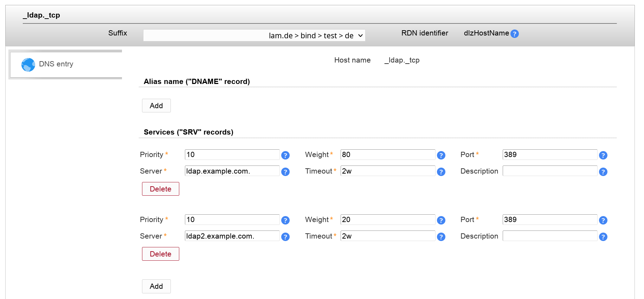Image resolution: width=644 pixels, height=299 pixels.
Task: Open help for first Port field
Action: click(x=603, y=155)
